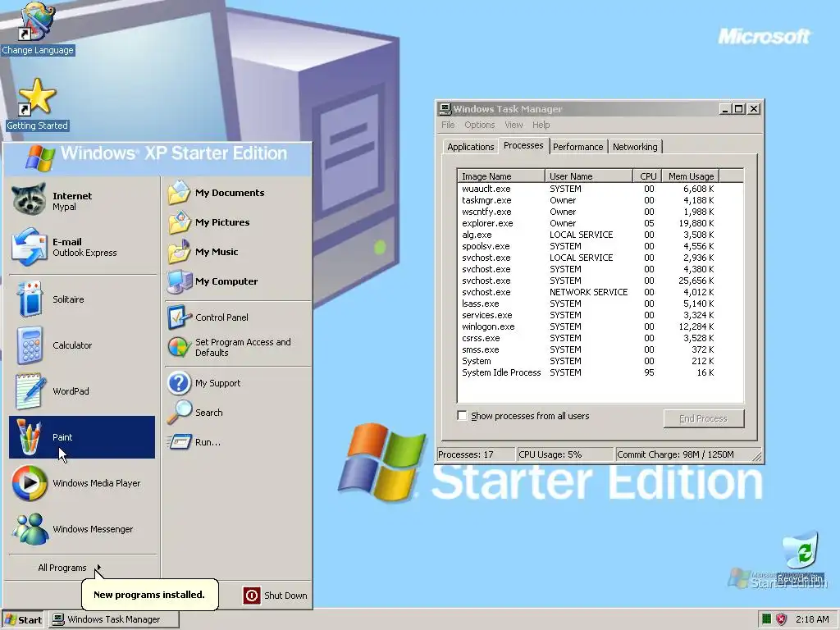
Task: Open My Music folder icon
Action: coord(179,251)
